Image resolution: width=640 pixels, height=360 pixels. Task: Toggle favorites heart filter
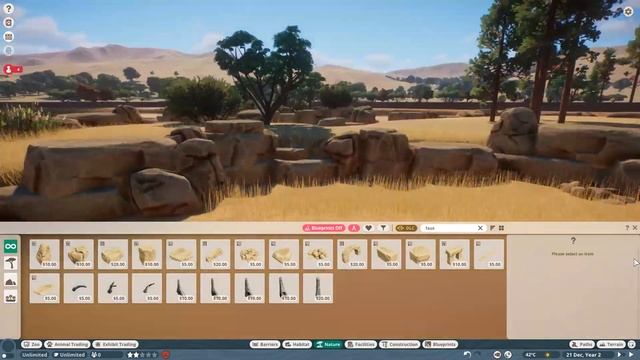pos(368,228)
